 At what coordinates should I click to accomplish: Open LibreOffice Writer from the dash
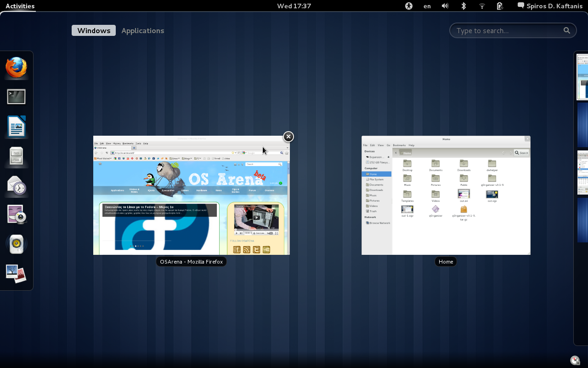pyautogui.click(x=17, y=126)
